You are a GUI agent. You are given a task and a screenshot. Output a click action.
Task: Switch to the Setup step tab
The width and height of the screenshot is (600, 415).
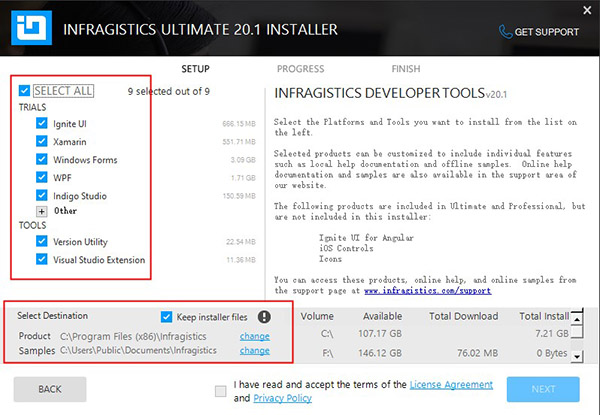pos(196,69)
